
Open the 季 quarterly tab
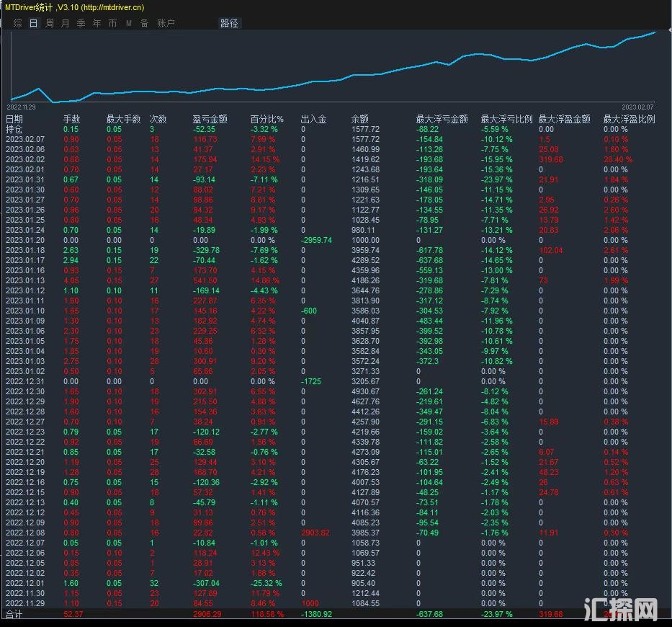tap(81, 23)
